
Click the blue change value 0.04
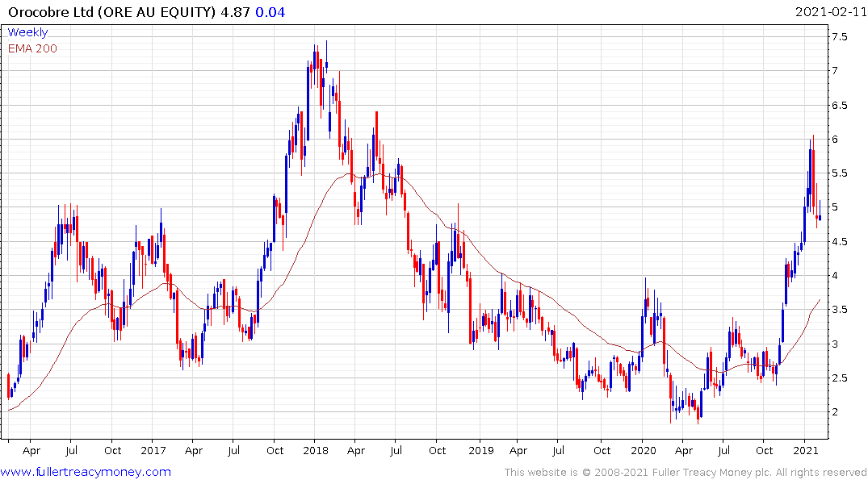point(270,11)
